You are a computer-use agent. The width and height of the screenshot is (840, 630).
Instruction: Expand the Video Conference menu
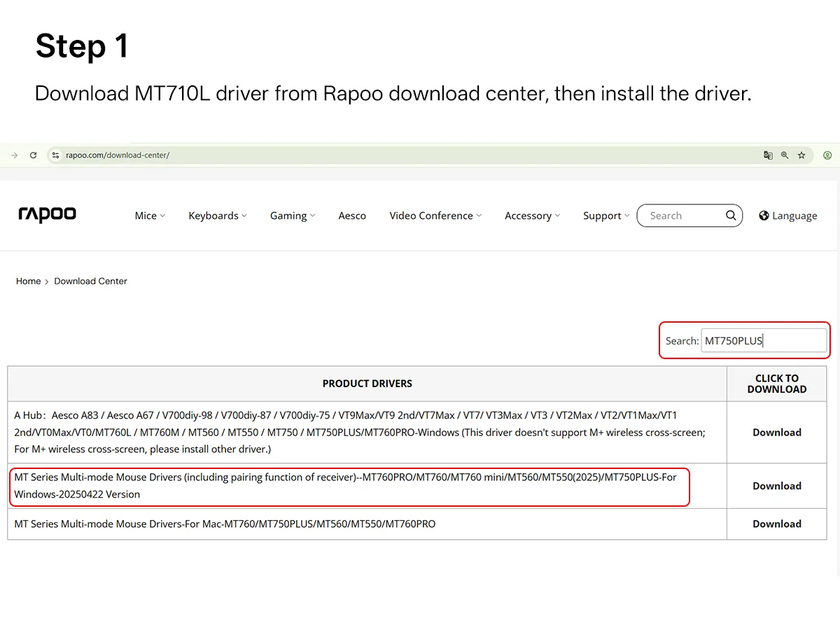(435, 216)
